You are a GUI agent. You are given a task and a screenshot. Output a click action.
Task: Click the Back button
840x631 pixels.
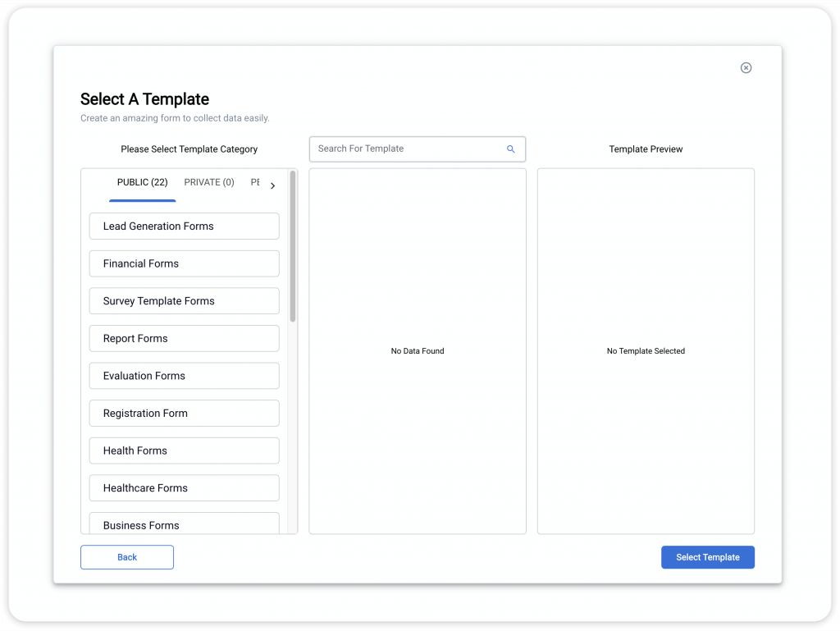(126, 557)
